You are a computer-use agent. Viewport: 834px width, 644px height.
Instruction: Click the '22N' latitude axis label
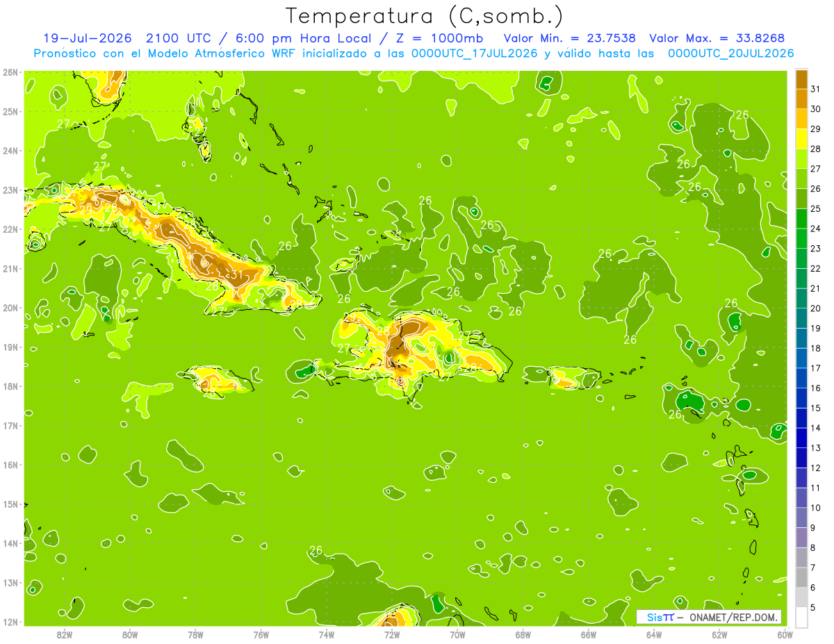(10, 229)
